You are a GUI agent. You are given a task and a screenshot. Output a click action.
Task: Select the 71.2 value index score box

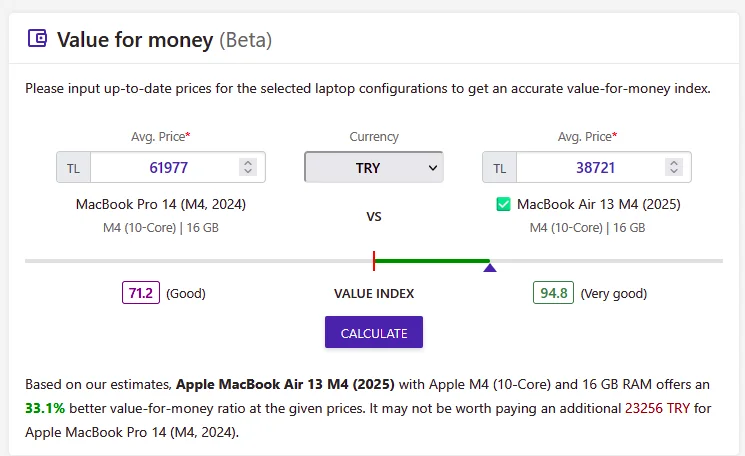141,294
